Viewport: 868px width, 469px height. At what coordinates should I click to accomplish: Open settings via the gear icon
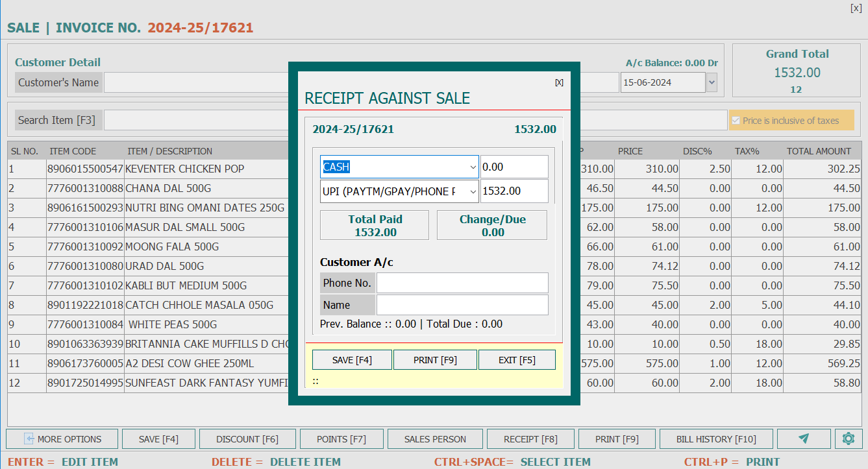(x=848, y=439)
